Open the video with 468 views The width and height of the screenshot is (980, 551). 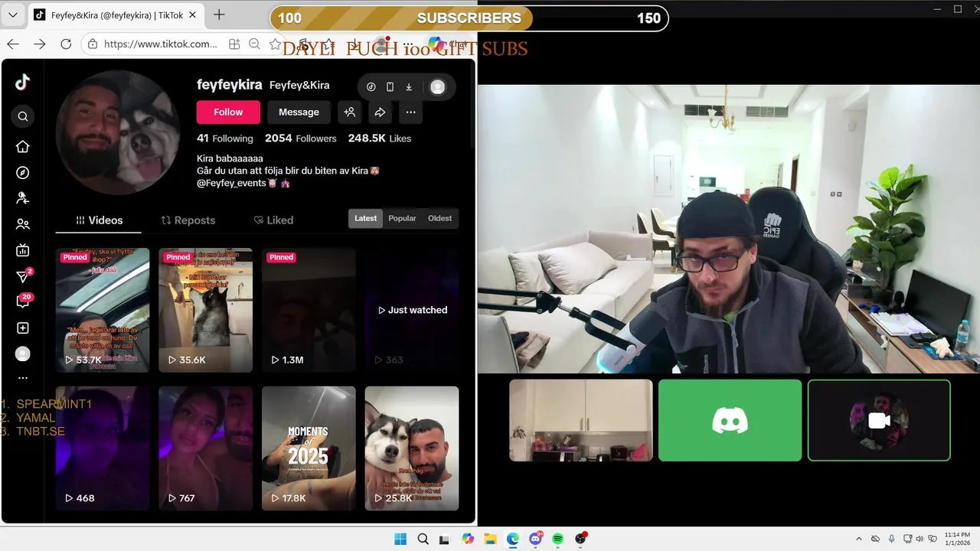(103, 448)
